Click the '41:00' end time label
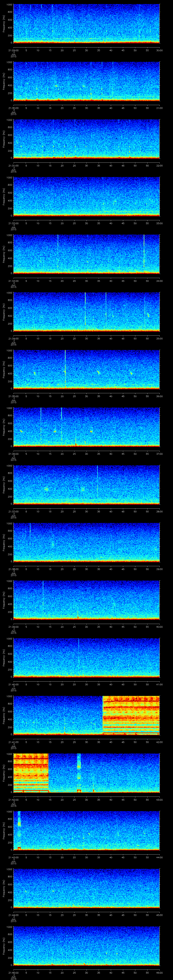The width and height of the screenshot is (173, 980). point(160,684)
